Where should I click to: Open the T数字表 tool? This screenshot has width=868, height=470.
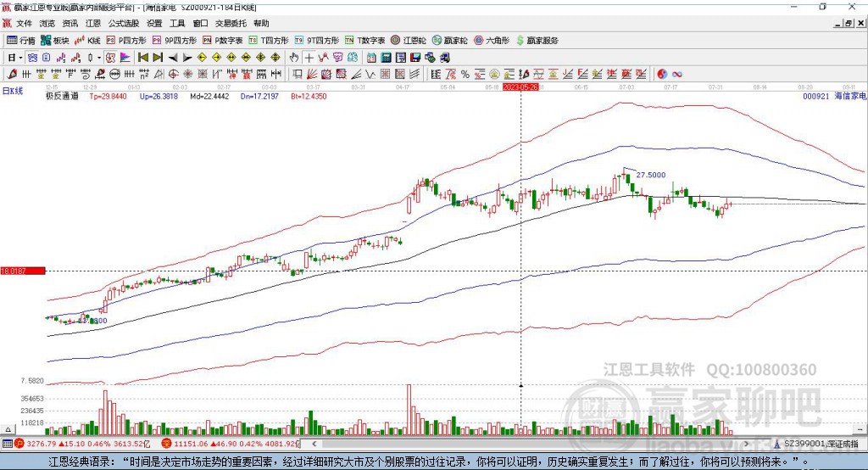click(x=364, y=41)
